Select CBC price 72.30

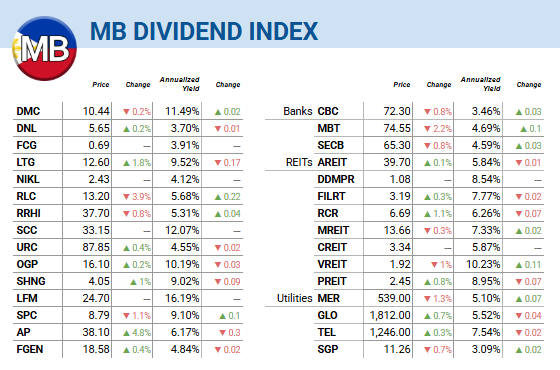pos(397,111)
